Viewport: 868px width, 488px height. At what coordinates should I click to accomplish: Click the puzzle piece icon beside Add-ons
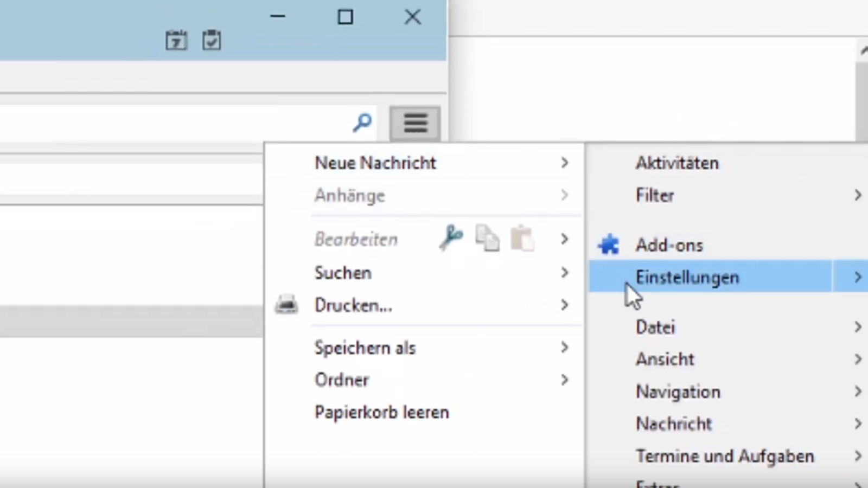(x=609, y=244)
